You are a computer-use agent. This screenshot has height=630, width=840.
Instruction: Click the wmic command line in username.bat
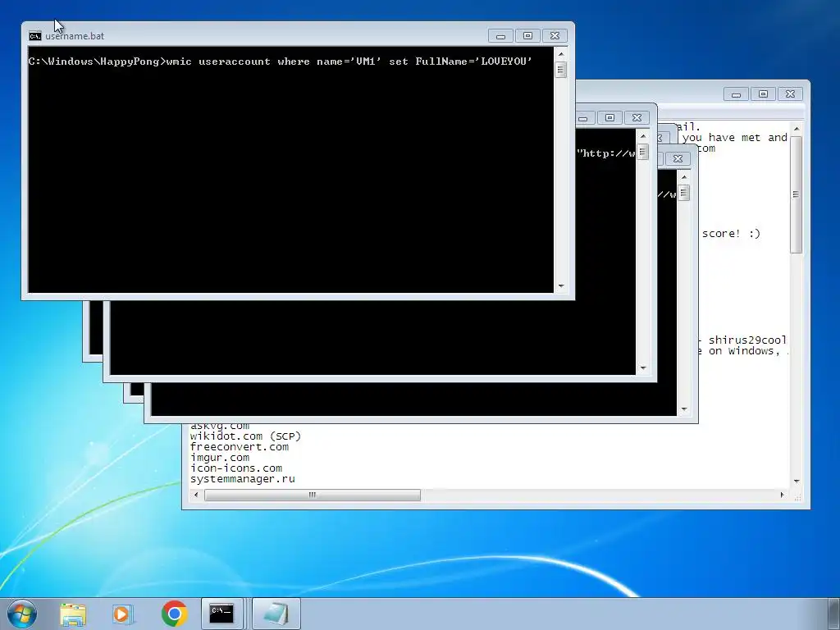pos(281,62)
